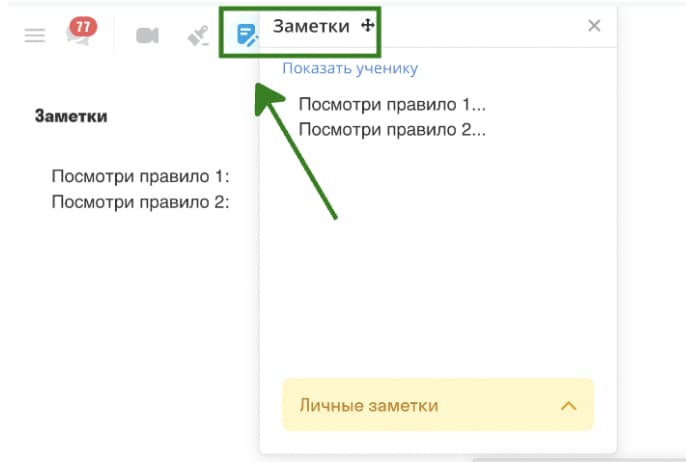Click the page text Посмотри правило 2:
Screen dimensions: 686x462
click(x=140, y=202)
